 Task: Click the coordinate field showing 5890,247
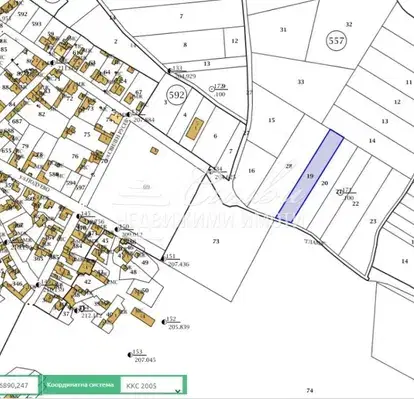pos(19,386)
